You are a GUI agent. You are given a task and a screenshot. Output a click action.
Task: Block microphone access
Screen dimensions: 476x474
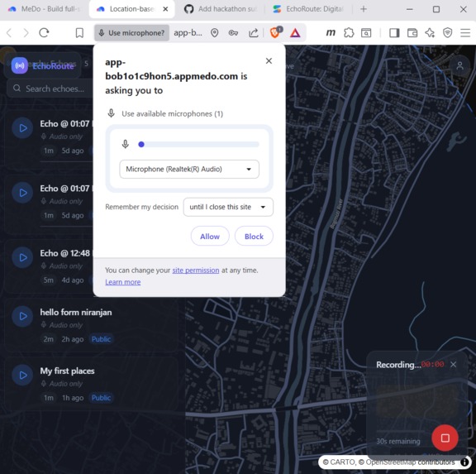[x=254, y=236]
